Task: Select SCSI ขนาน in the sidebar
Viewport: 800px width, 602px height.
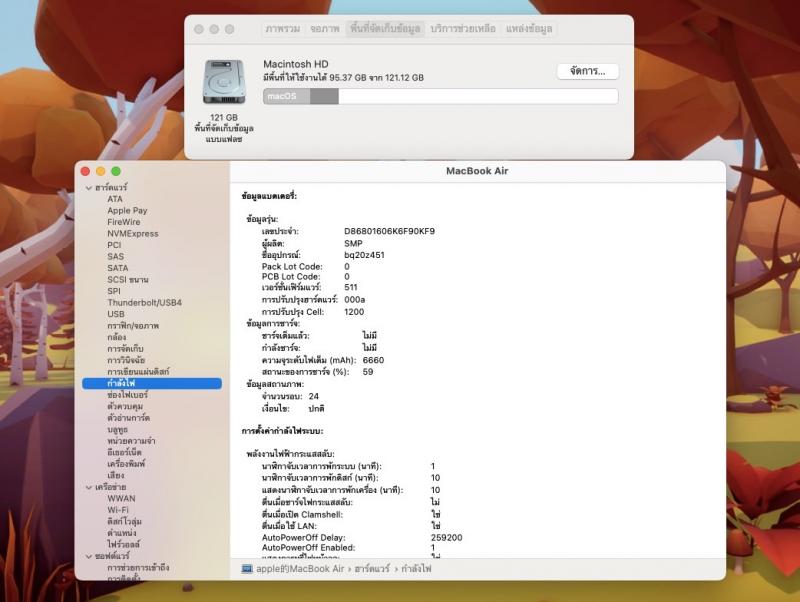Action: [128, 280]
